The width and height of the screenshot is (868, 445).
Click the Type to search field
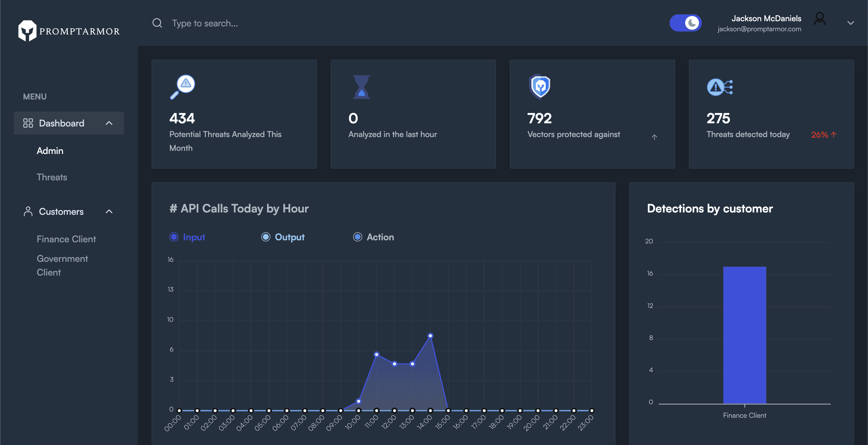[x=205, y=23]
